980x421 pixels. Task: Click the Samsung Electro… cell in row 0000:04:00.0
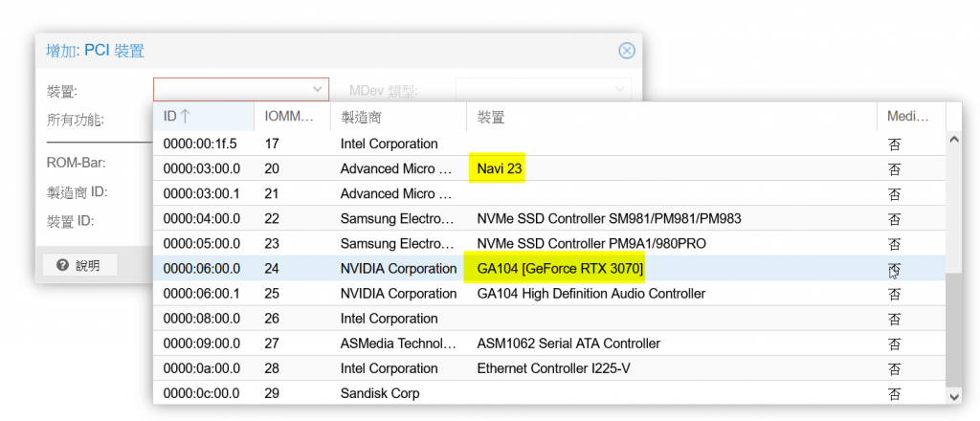(397, 218)
